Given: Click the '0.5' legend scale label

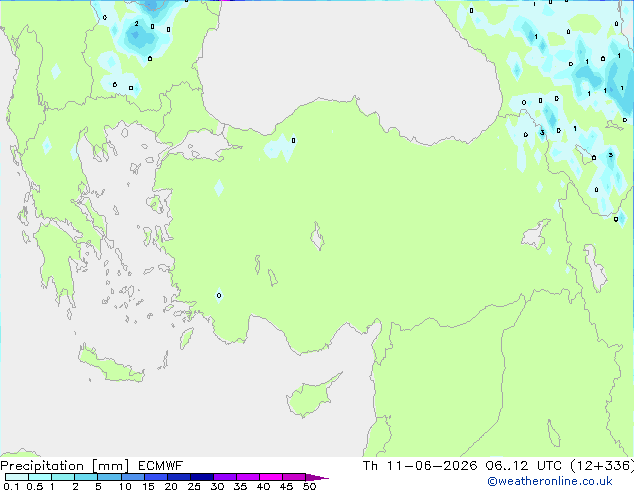Looking at the screenshot, I should pos(34,486).
